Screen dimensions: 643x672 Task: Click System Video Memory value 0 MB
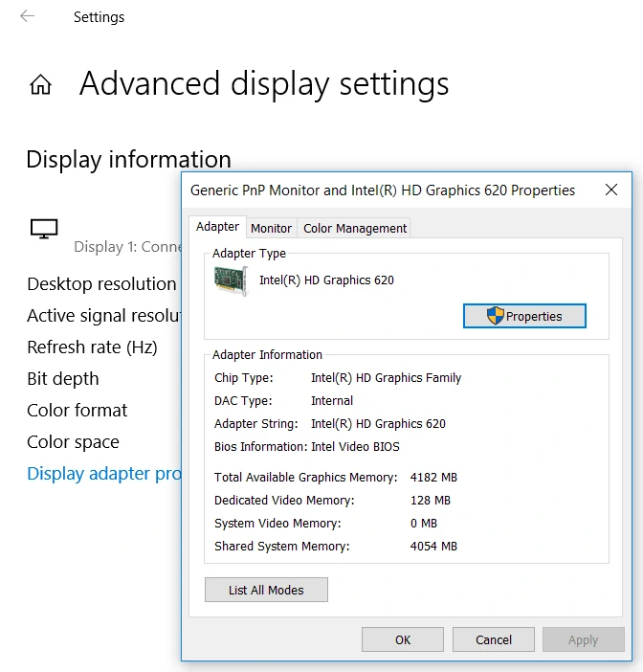pyautogui.click(x=424, y=524)
